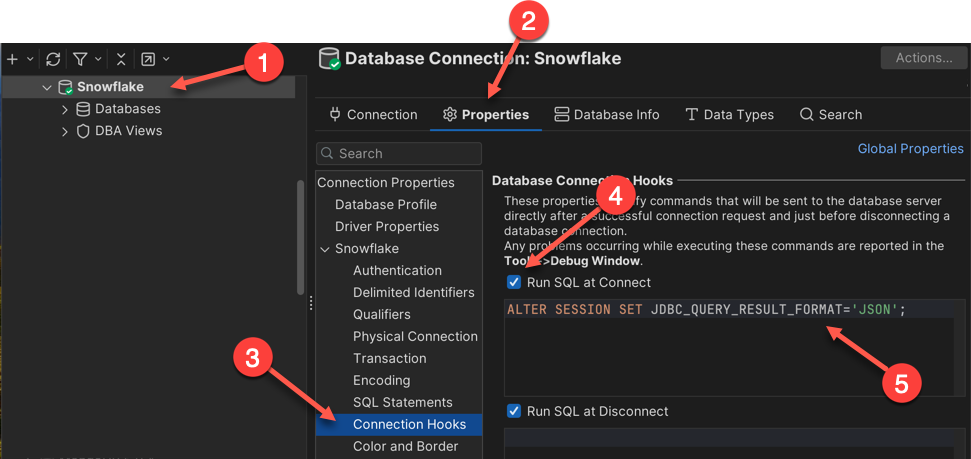
Task: Expand the DBA Views tree node
Action: point(65,131)
